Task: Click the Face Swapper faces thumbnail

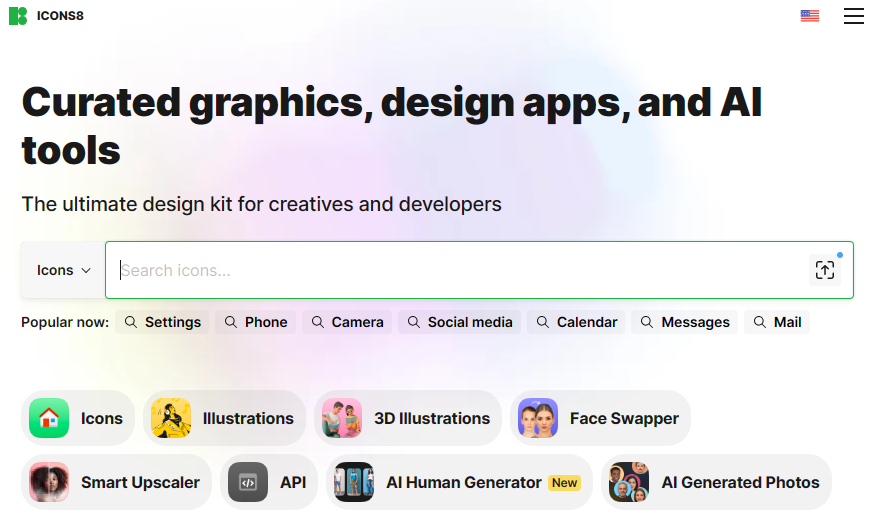Action: (538, 418)
